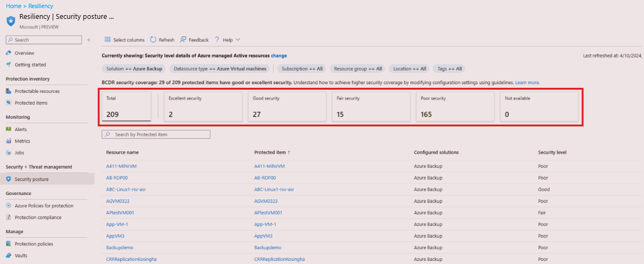
Task: Click the Refresh circular arrow icon
Action: 153,39
